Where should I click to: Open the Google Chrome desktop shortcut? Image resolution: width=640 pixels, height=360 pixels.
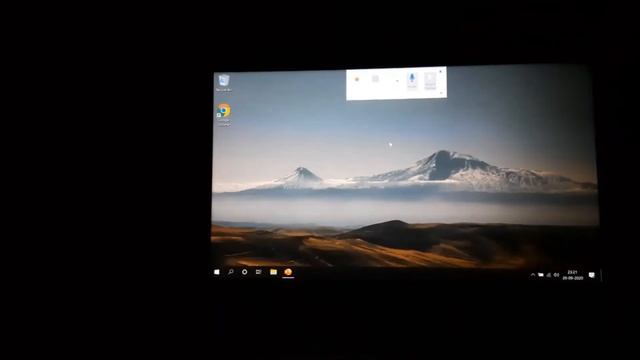pyautogui.click(x=224, y=114)
